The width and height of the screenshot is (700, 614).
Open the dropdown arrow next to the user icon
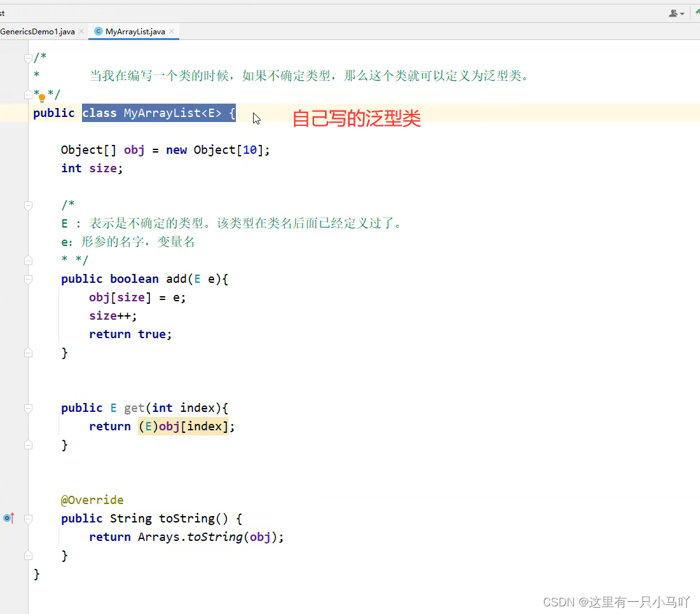pos(682,13)
